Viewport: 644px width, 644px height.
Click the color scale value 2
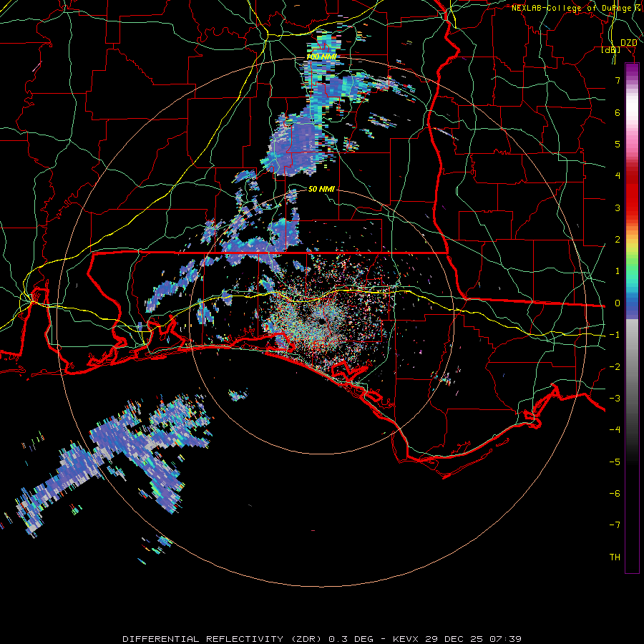click(618, 240)
